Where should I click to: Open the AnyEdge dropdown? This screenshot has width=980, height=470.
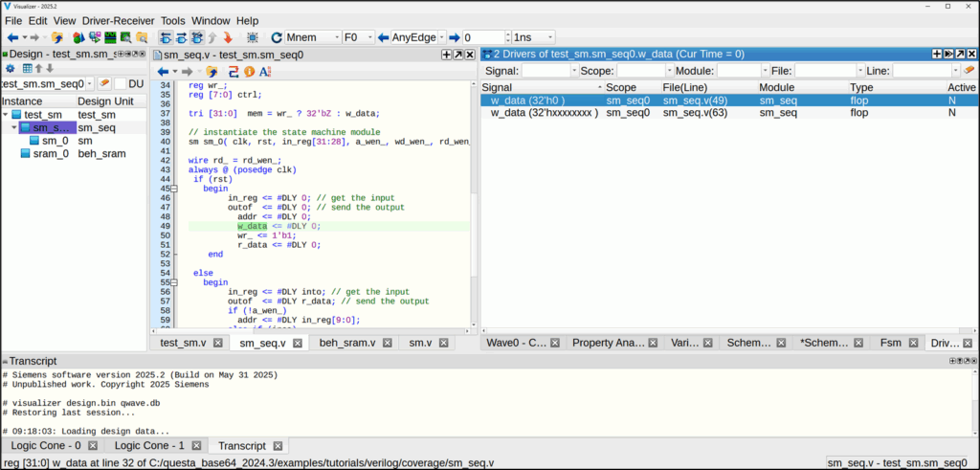418,37
